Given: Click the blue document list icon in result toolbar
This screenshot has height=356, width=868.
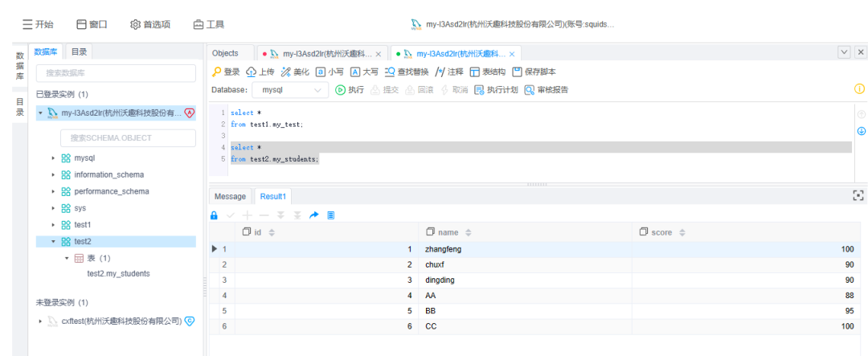Looking at the screenshot, I should (x=331, y=215).
